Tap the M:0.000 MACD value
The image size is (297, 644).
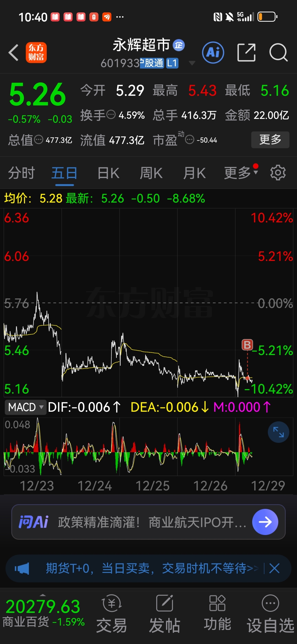242,407
